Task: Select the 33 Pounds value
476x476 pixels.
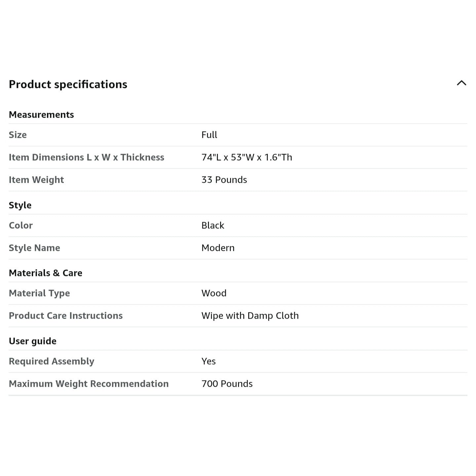Action: click(x=224, y=180)
